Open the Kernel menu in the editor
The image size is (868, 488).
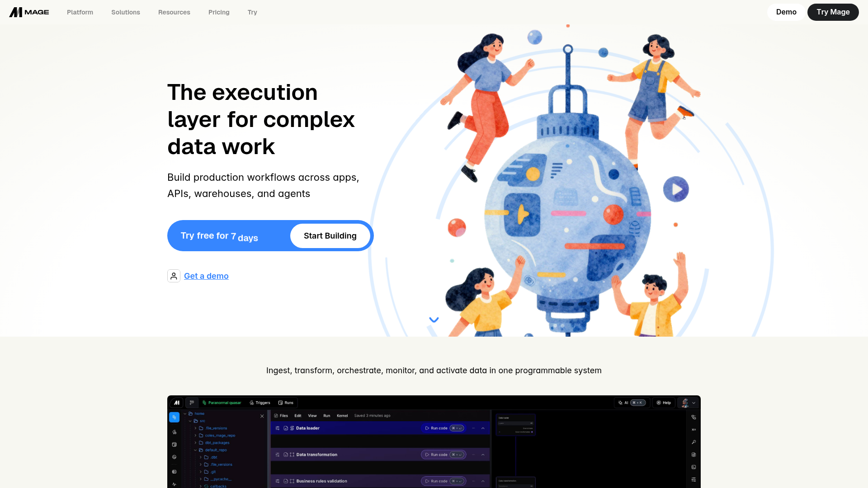(342, 416)
